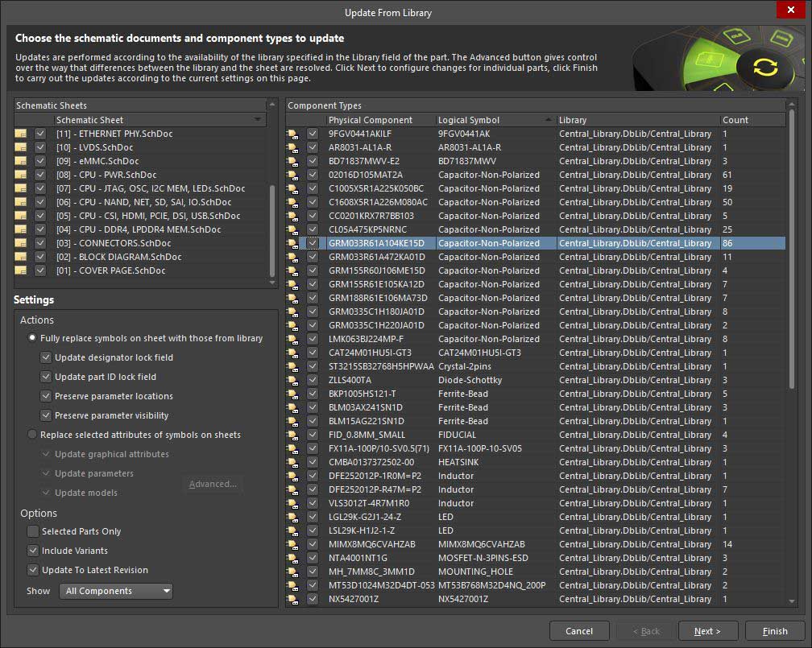
Task: Select Replace selected attributes of symbols radio
Action: pyautogui.click(x=33, y=435)
